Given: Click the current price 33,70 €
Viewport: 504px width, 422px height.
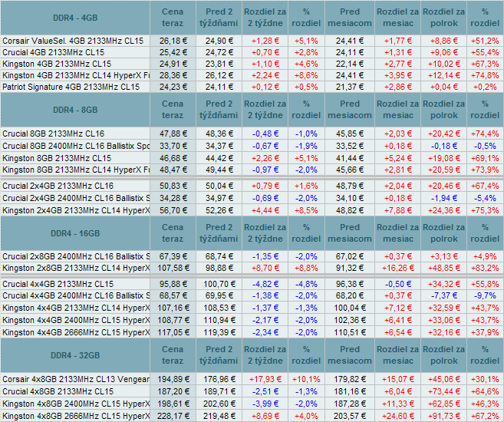Looking at the screenshot, I should tap(173, 146).
